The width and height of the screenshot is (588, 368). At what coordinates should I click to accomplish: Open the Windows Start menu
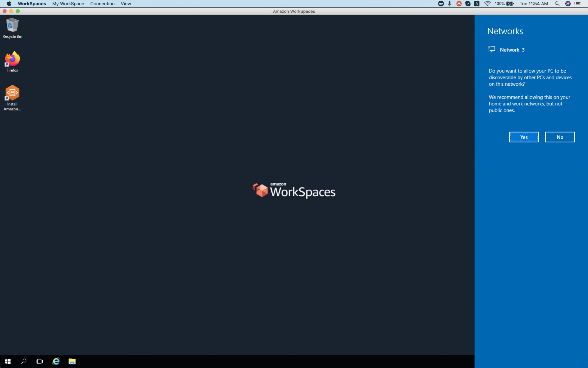(x=8, y=361)
